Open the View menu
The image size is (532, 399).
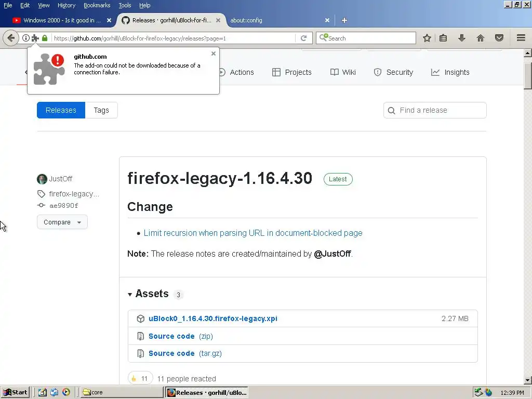coord(44,5)
